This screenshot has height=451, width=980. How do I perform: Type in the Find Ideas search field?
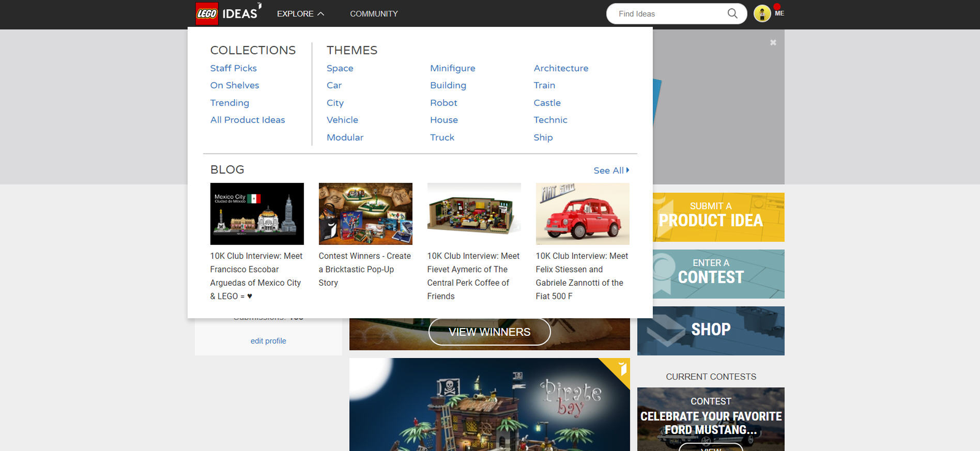668,13
